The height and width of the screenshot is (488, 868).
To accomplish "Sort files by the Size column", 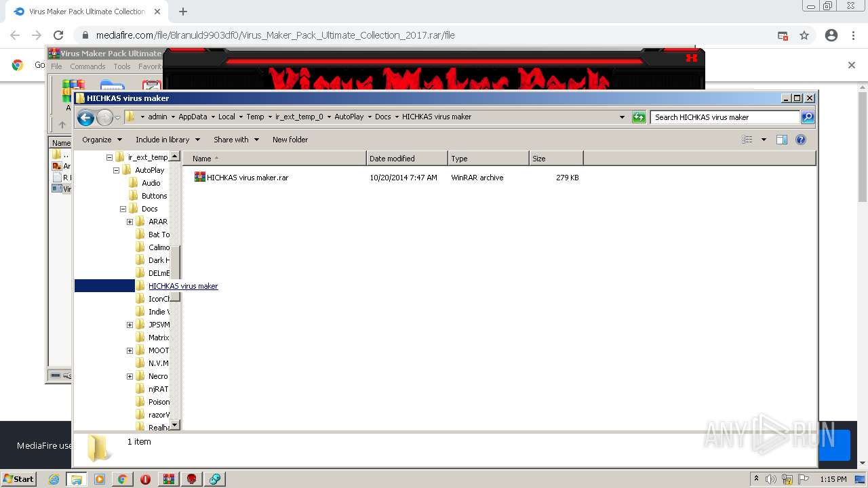I will tap(556, 159).
